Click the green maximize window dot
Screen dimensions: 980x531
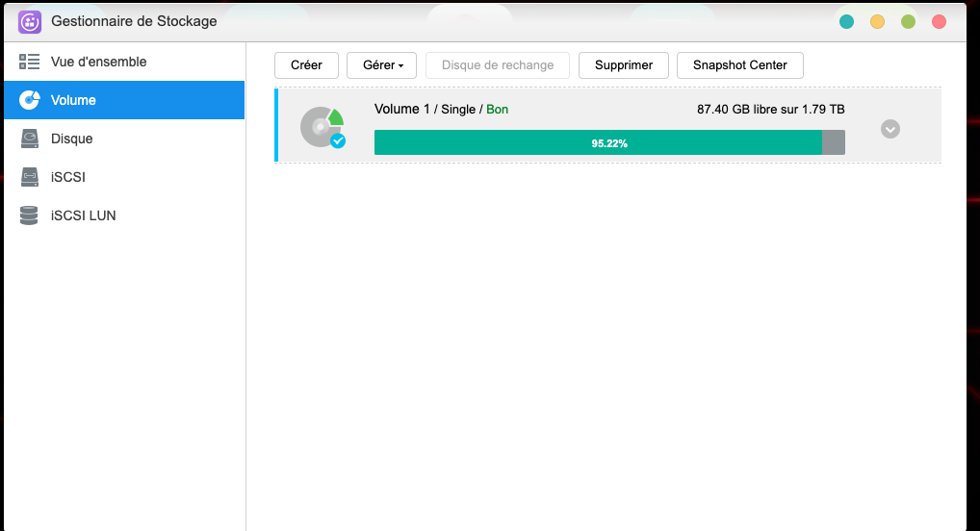coord(908,22)
